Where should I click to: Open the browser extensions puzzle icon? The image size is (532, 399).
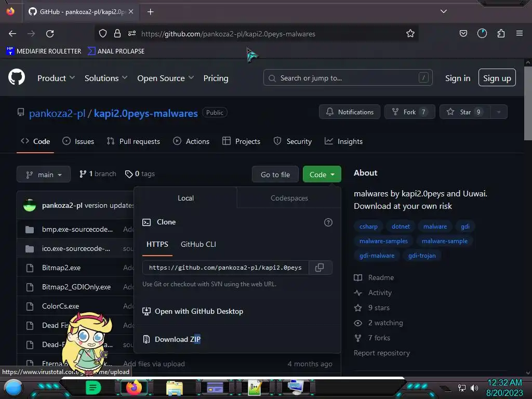click(x=501, y=33)
